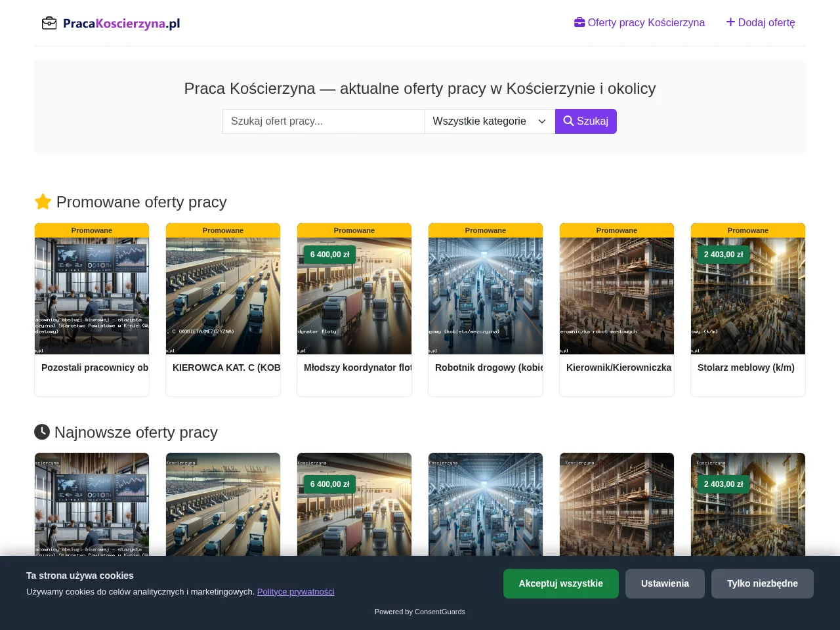Open the Wszystkie kategorie dropdown
The width and height of the screenshot is (840, 630).
click(x=490, y=121)
